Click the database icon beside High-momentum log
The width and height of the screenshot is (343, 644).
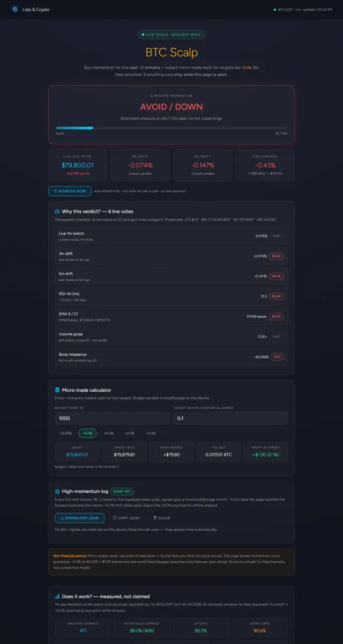(x=57, y=491)
